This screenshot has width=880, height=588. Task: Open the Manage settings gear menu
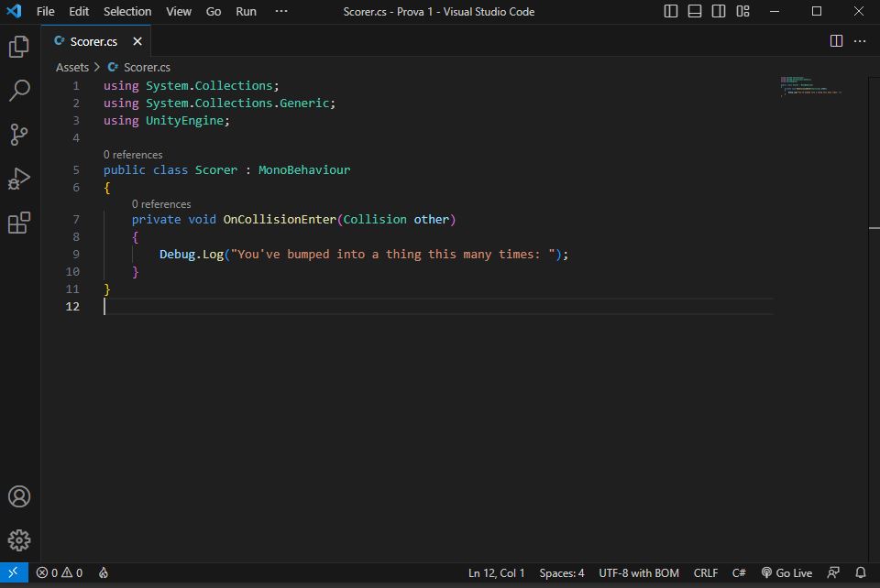[x=19, y=539]
